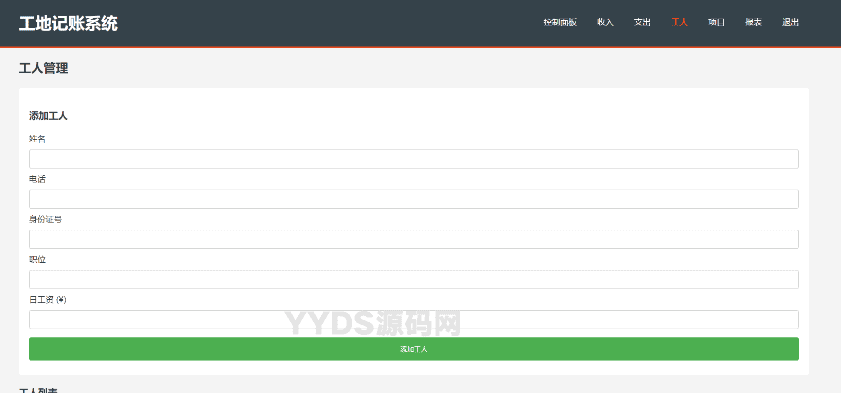Open the 控制面板 dashboard page
This screenshot has height=393, width=841.
pyautogui.click(x=560, y=22)
